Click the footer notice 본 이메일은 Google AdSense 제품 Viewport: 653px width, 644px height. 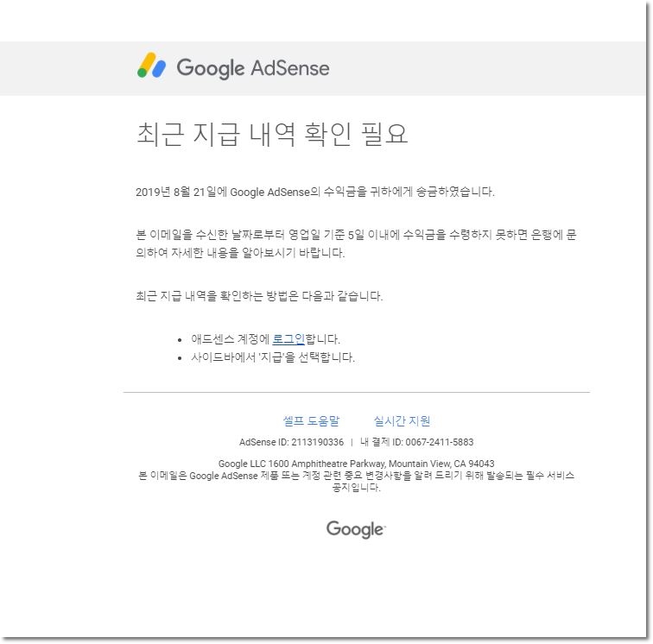[x=356, y=481]
